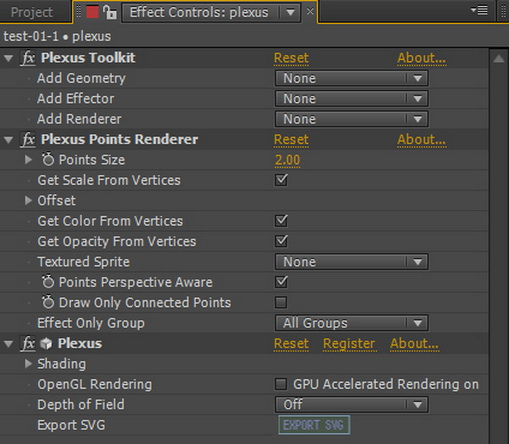This screenshot has height=444, width=509.
Task: Click the Points Size value 2.00
Action: click(287, 160)
